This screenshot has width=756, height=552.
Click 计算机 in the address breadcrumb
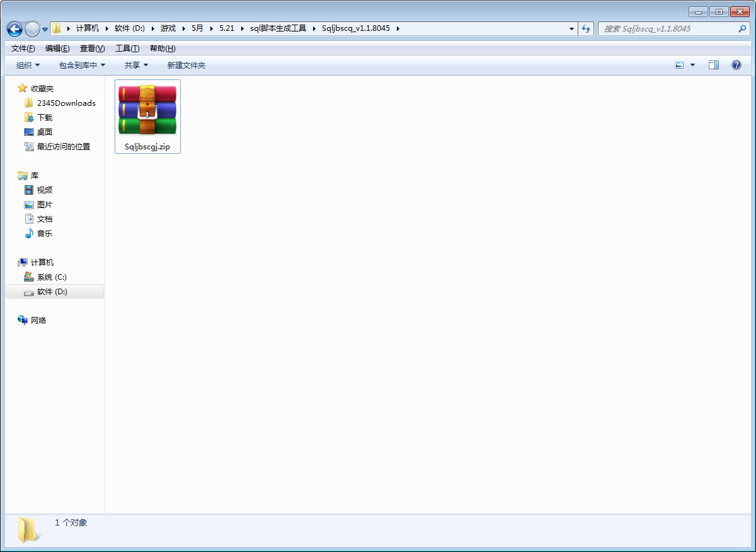pos(88,28)
